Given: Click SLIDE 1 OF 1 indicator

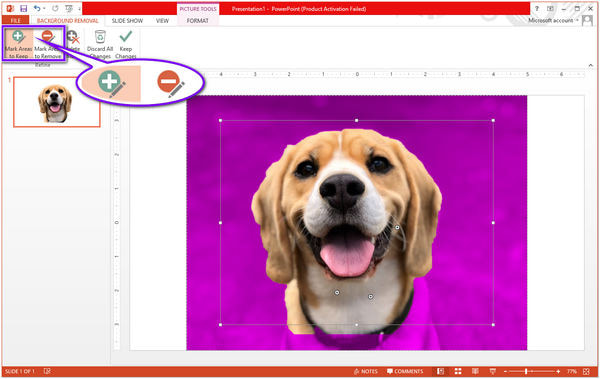Looking at the screenshot, I should click(x=20, y=371).
